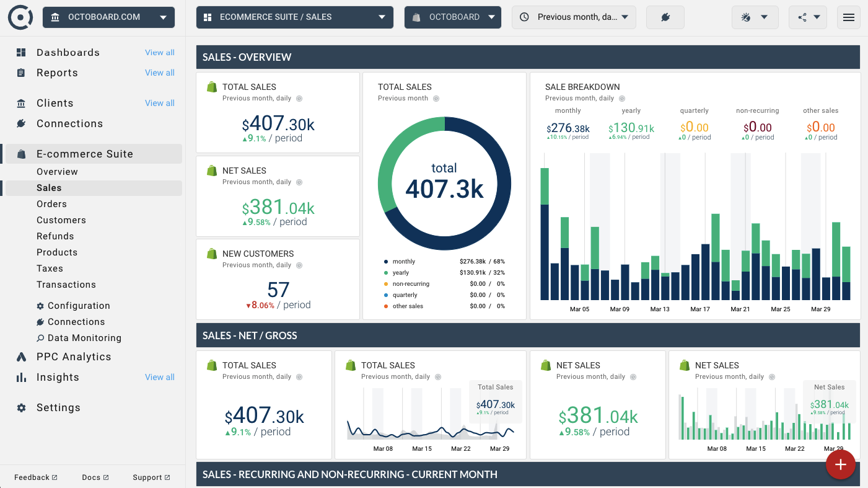Open the Connections plug icon in the top toolbar

pyautogui.click(x=665, y=17)
